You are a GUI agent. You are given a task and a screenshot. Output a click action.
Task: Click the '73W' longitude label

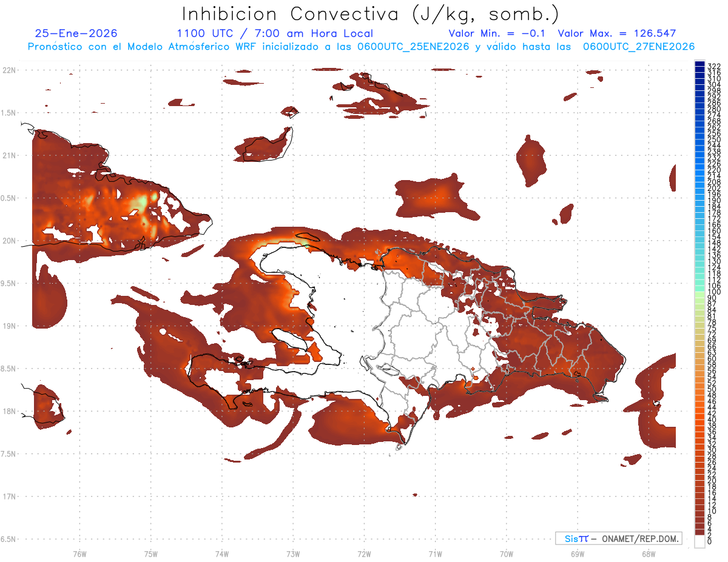click(x=293, y=554)
